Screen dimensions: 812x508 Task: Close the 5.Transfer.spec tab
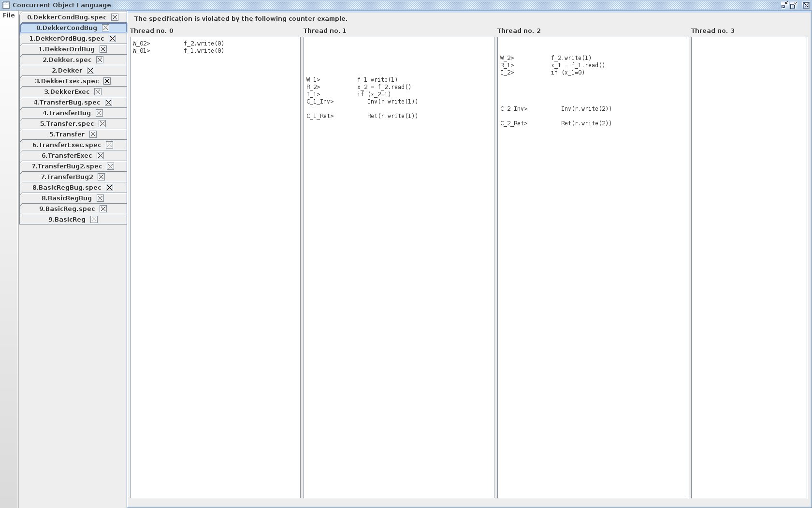(102, 123)
